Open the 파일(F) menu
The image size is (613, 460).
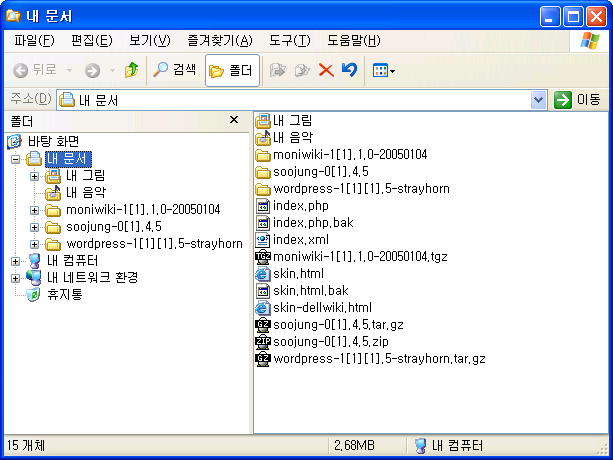[34, 40]
